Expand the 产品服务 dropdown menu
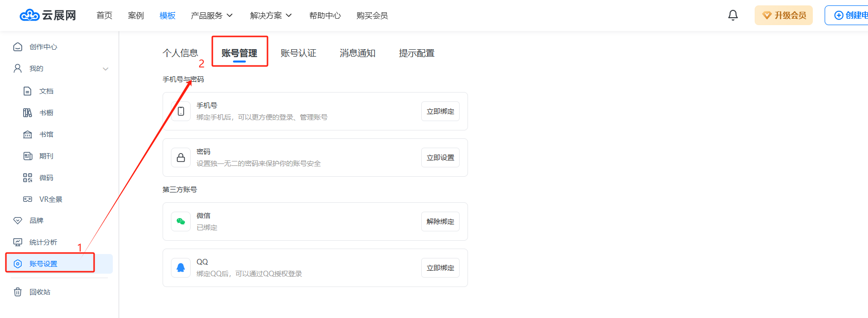Viewport: 868px width, 318px height. tap(211, 16)
